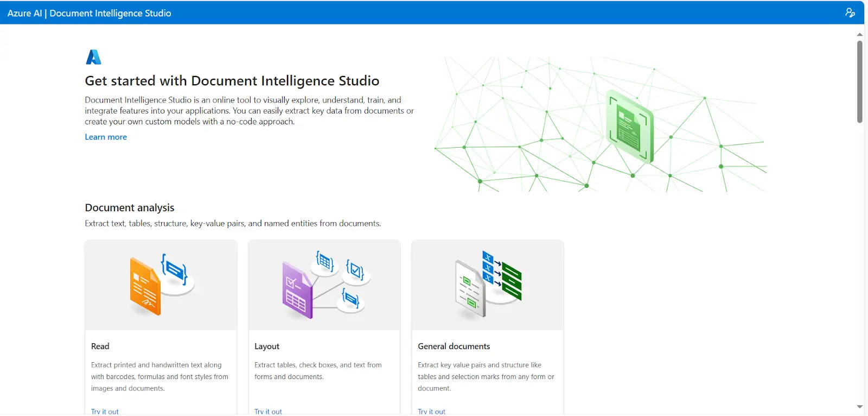The width and height of the screenshot is (868, 416).
Task: Click the General documents card illustration
Action: [x=487, y=285]
